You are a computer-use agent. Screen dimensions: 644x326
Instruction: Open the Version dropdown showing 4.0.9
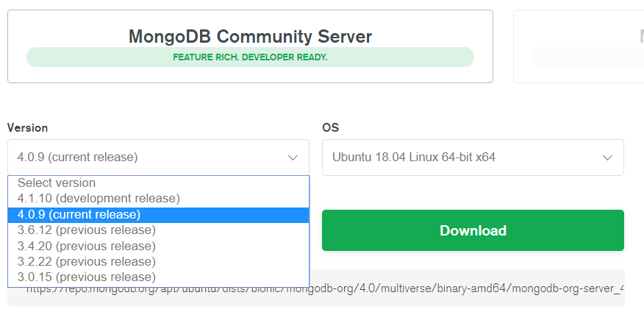pyautogui.click(x=158, y=157)
